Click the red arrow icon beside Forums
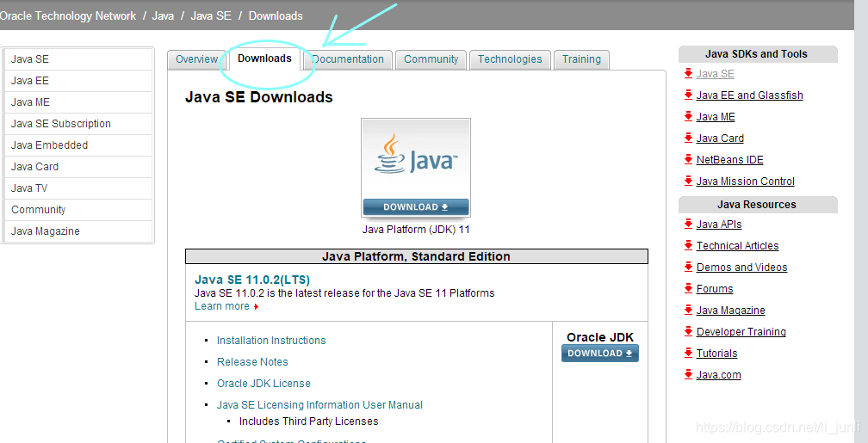This screenshot has width=868, height=443. [688, 288]
